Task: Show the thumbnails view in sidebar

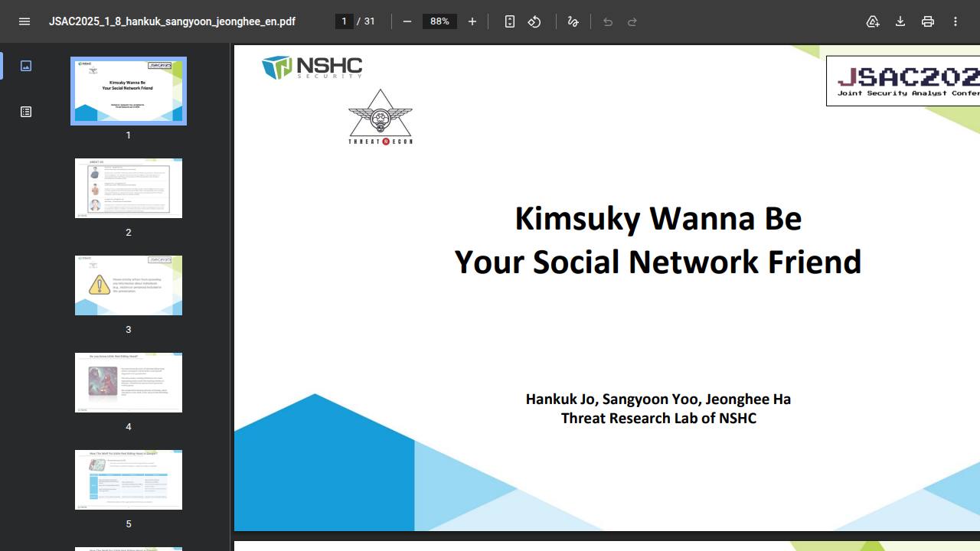Action: point(26,66)
